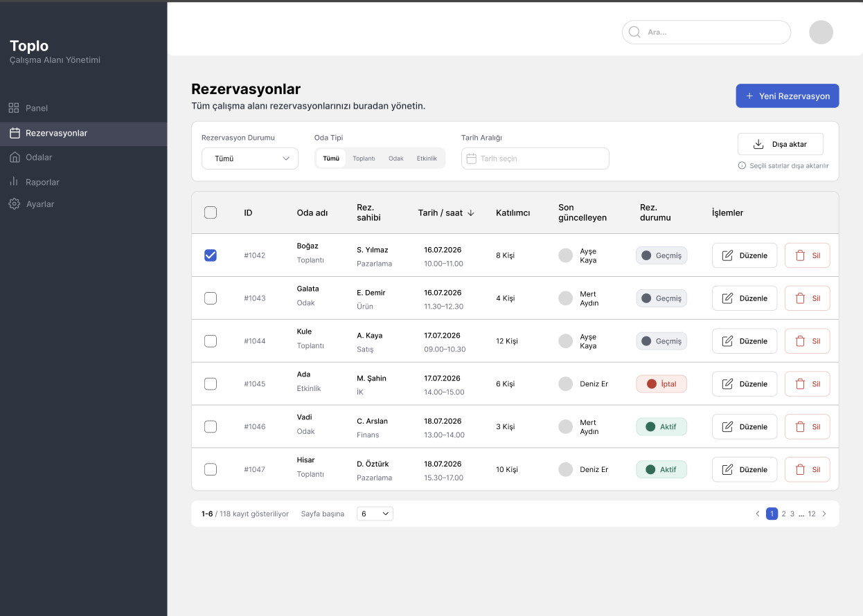
Task: Toggle the select-all header checkbox
Action: click(x=211, y=212)
